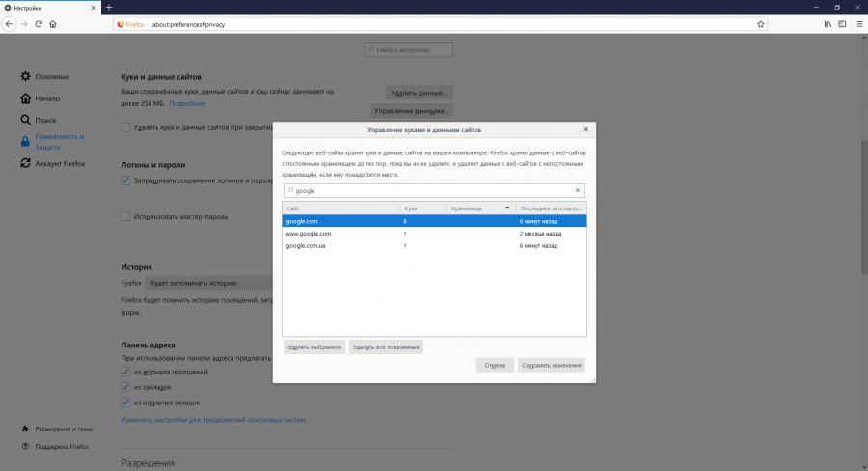Toggle 'Удалять куки и данные сайтов' checkbox
This screenshot has height=471, width=868.
click(x=125, y=127)
